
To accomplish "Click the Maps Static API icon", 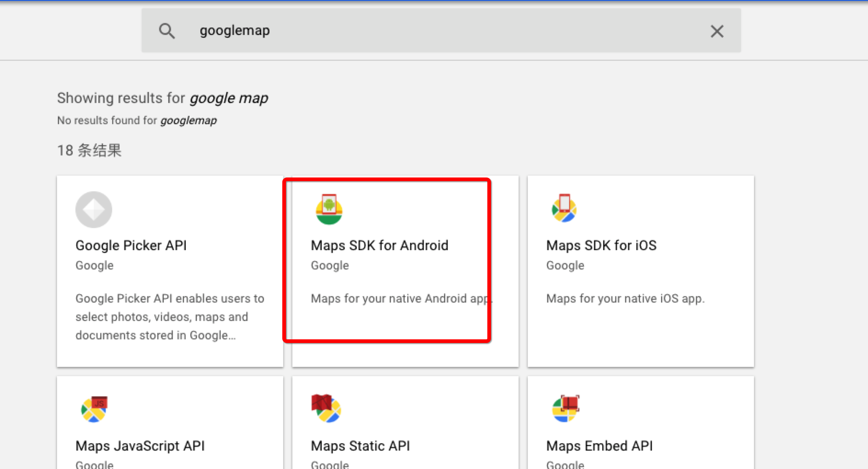I will coord(326,408).
